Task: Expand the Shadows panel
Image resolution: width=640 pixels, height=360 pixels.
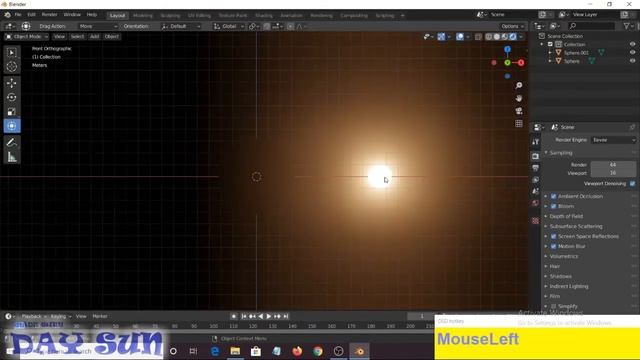Action: click(560, 276)
